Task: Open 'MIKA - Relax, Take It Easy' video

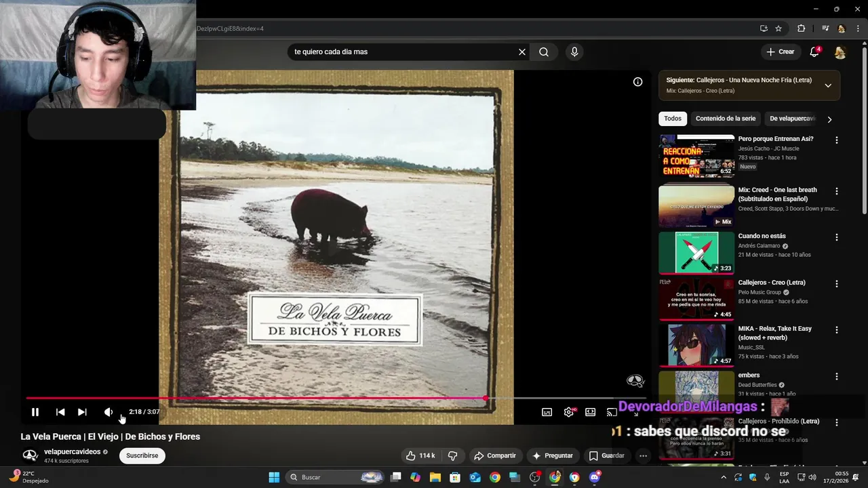Action: coord(696,345)
